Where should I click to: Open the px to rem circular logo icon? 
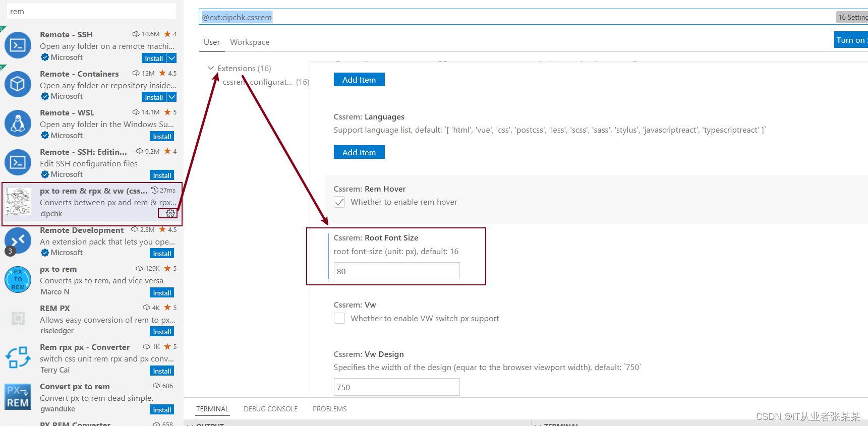18,279
